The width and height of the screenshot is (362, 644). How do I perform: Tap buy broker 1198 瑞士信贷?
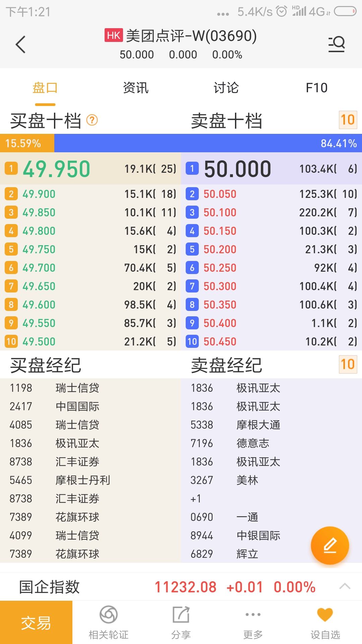[55, 388]
